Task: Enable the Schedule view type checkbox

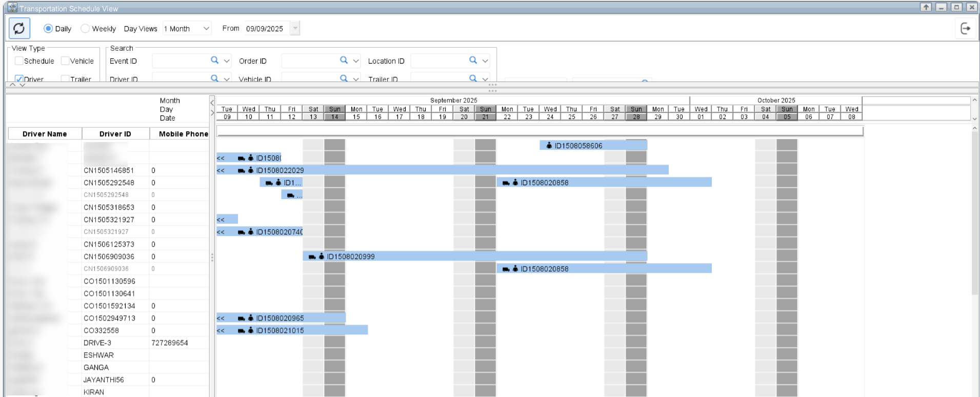Action: point(19,61)
